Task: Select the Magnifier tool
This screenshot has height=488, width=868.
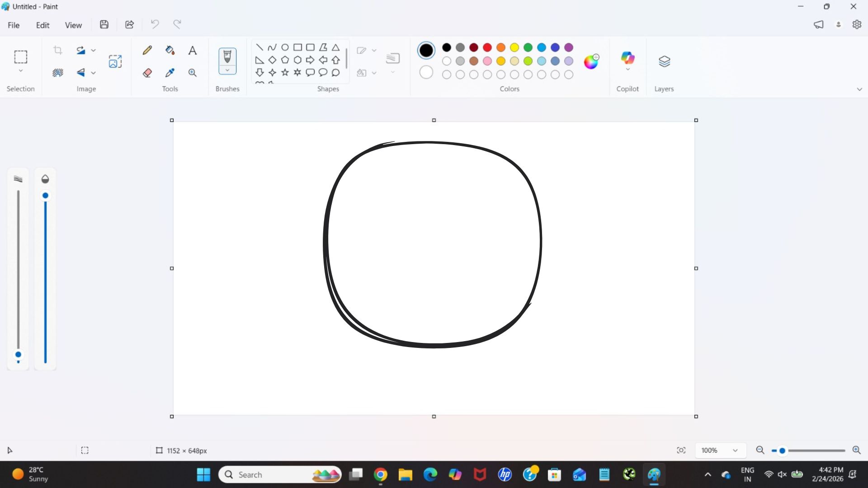Action: tap(192, 72)
